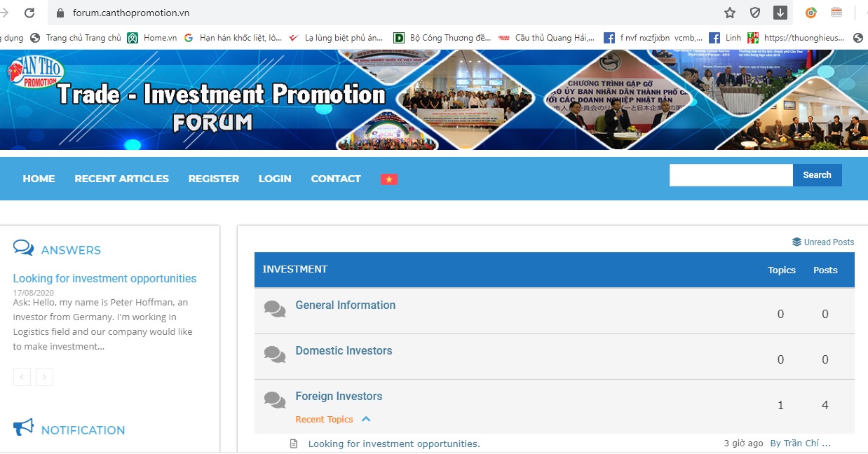Click the Vietnamese flag language icon
The height and width of the screenshot is (454, 868).
(x=389, y=179)
